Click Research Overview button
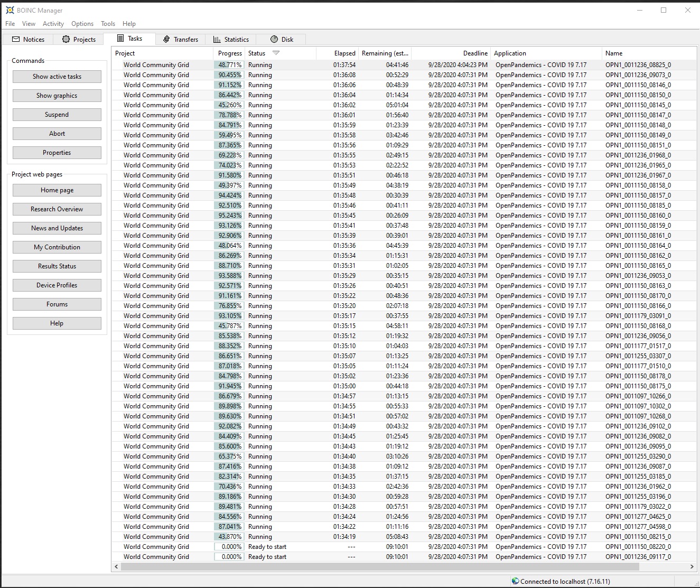The width and height of the screenshot is (700, 588). (x=57, y=209)
